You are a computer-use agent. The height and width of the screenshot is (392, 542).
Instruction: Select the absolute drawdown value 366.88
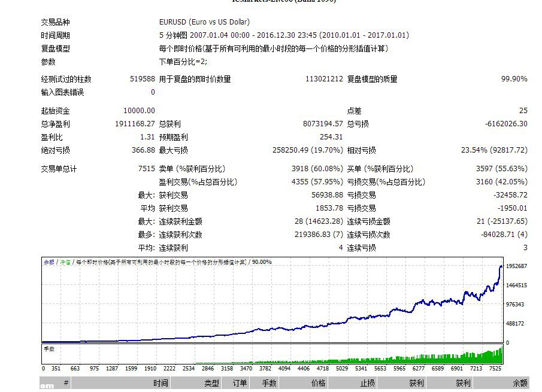pos(144,150)
